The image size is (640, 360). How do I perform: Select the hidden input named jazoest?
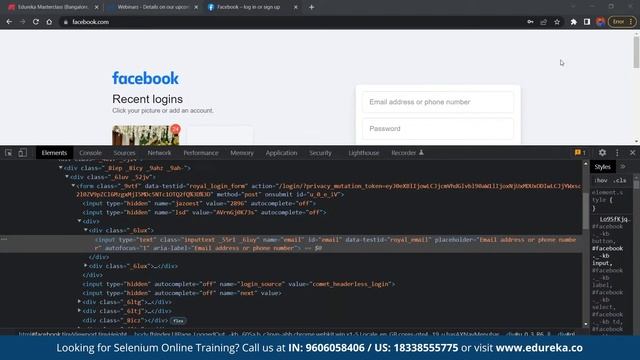[x=199, y=203]
